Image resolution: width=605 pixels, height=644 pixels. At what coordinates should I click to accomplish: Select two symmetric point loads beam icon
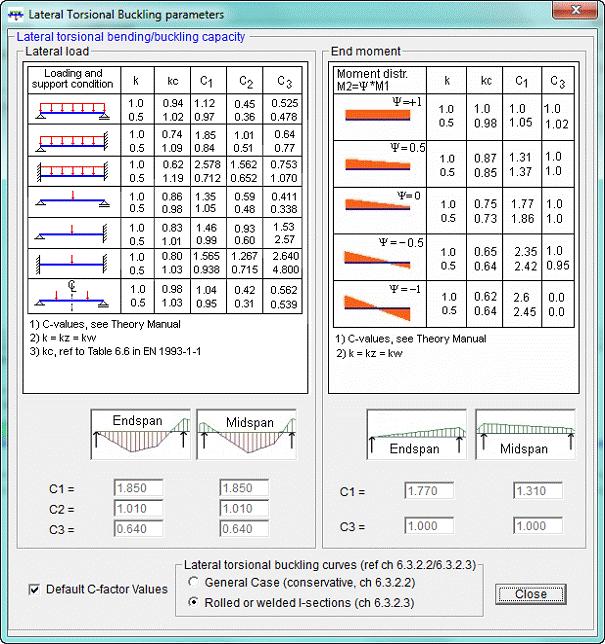[x=72, y=296]
